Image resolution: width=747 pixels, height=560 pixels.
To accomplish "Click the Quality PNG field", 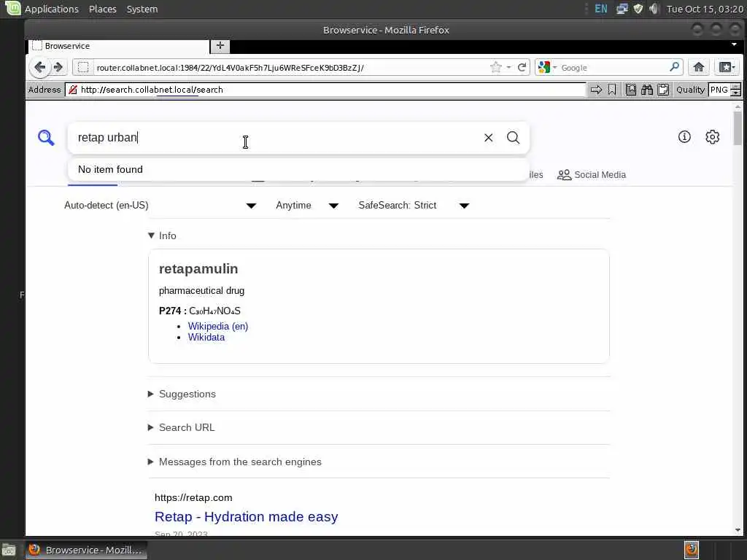I will 719,90.
